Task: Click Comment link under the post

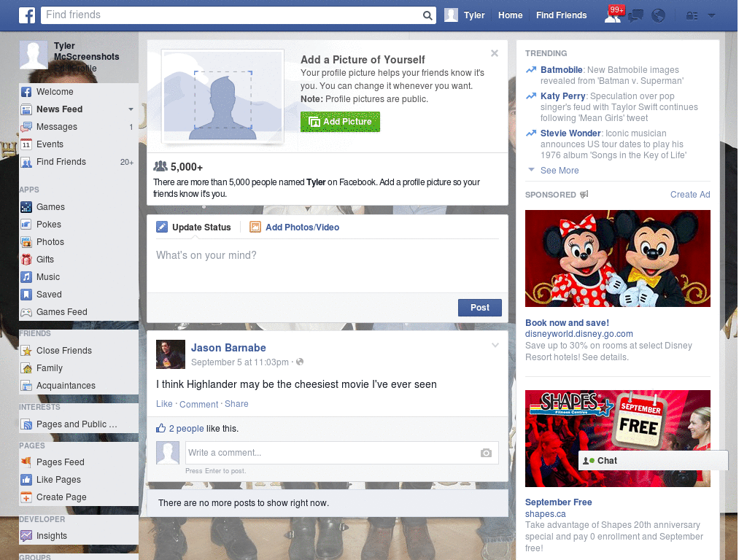Action: 198,404
